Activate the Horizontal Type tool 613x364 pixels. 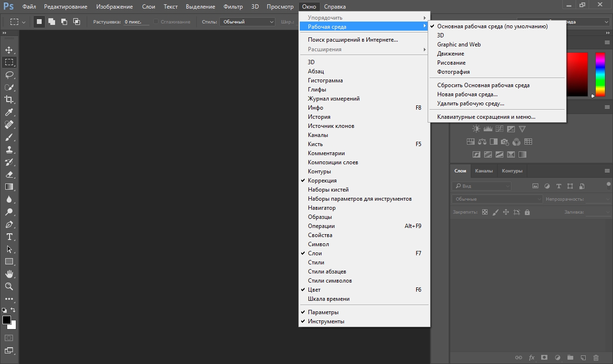click(x=9, y=237)
